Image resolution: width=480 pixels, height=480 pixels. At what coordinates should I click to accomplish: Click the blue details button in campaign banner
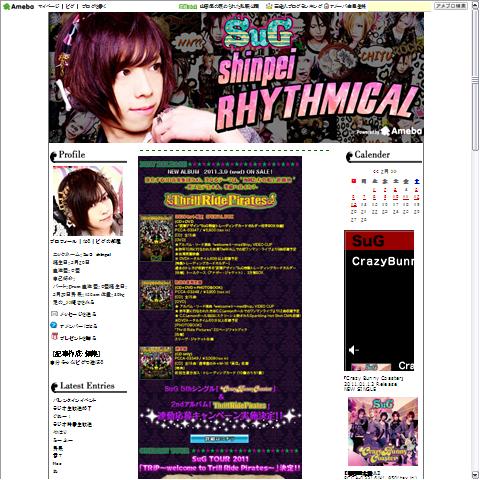(219, 438)
